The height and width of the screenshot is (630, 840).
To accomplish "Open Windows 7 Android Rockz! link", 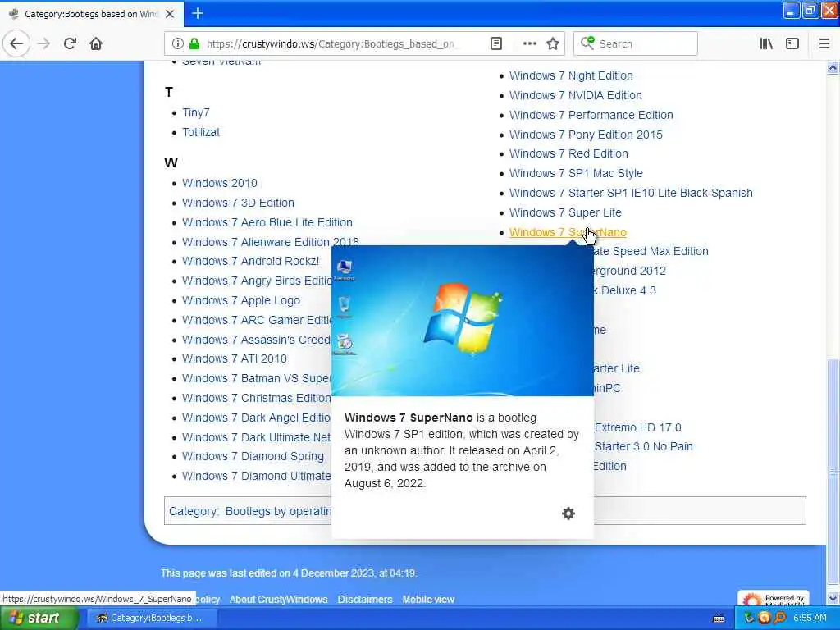I will (x=251, y=262).
